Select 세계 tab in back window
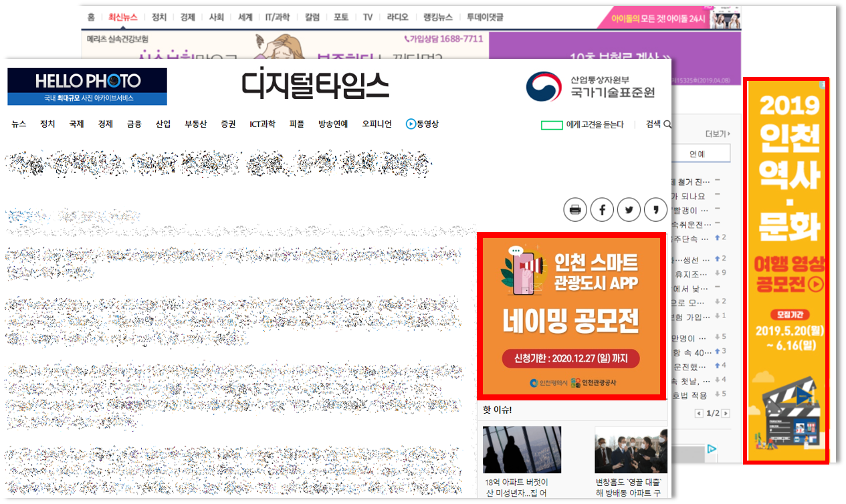846x504 pixels. tap(245, 17)
